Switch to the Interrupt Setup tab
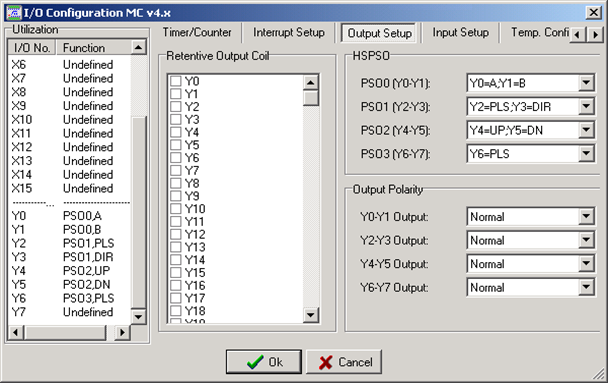The width and height of the screenshot is (609, 384). (289, 33)
